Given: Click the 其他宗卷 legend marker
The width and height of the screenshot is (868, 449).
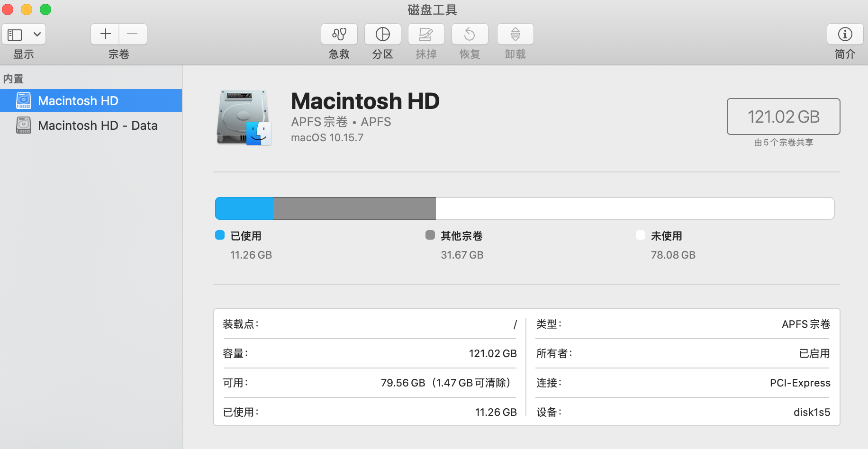Looking at the screenshot, I should [x=430, y=235].
